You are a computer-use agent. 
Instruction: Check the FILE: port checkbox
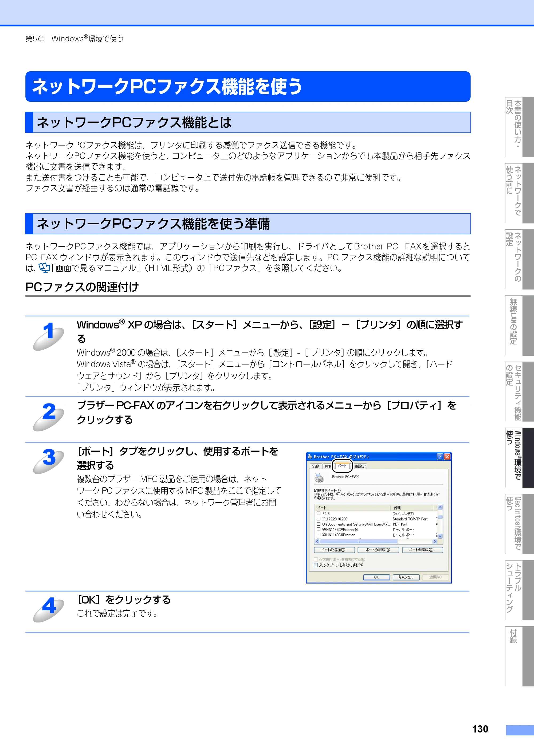(x=318, y=513)
